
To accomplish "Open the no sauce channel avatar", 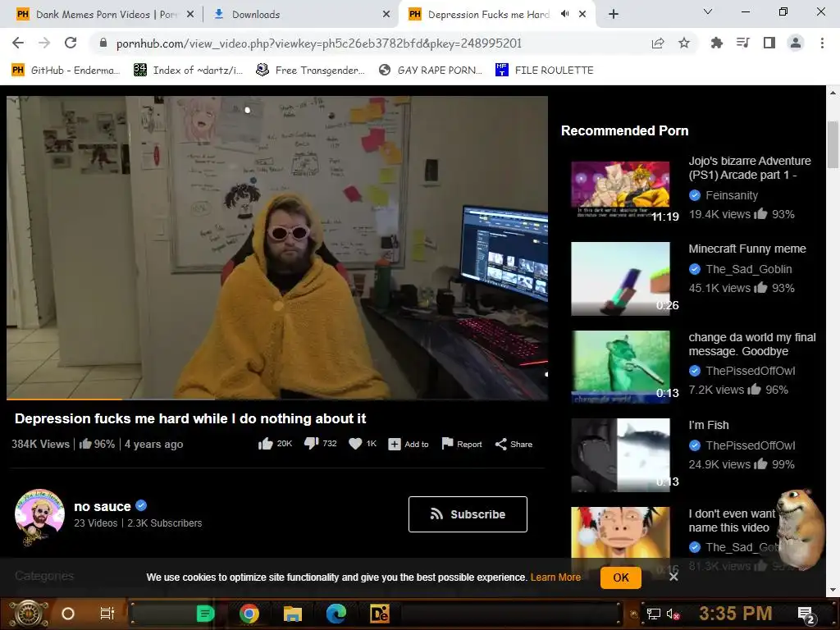I will (39, 516).
